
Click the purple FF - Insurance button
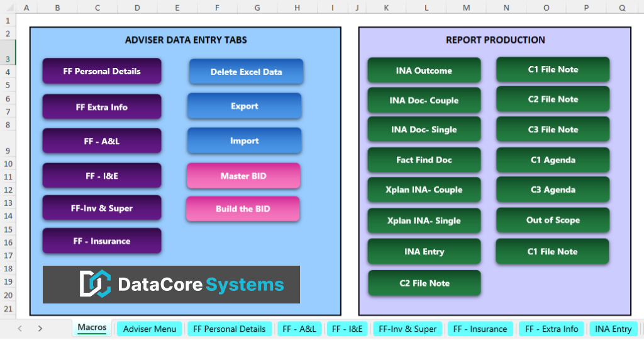pos(102,241)
